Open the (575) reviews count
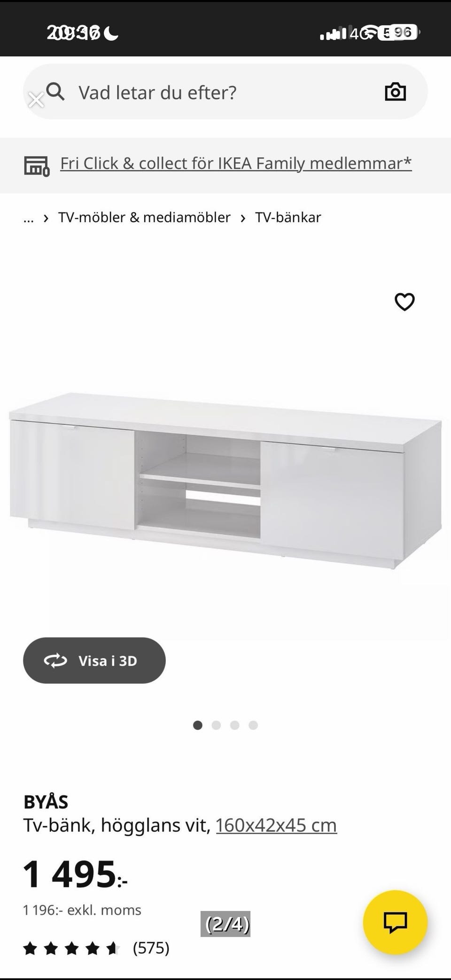 click(x=151, y=948)
